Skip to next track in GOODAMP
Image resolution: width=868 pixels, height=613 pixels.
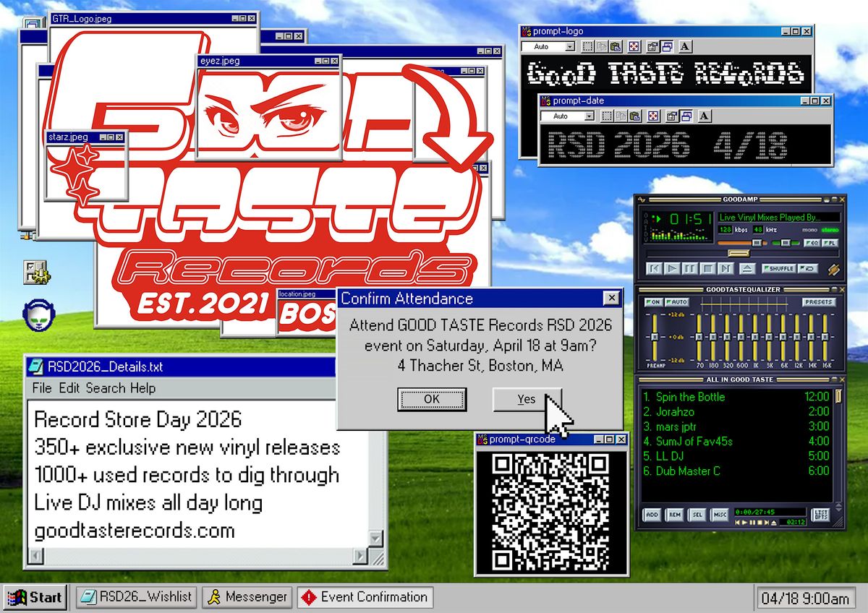click(726, 268)
